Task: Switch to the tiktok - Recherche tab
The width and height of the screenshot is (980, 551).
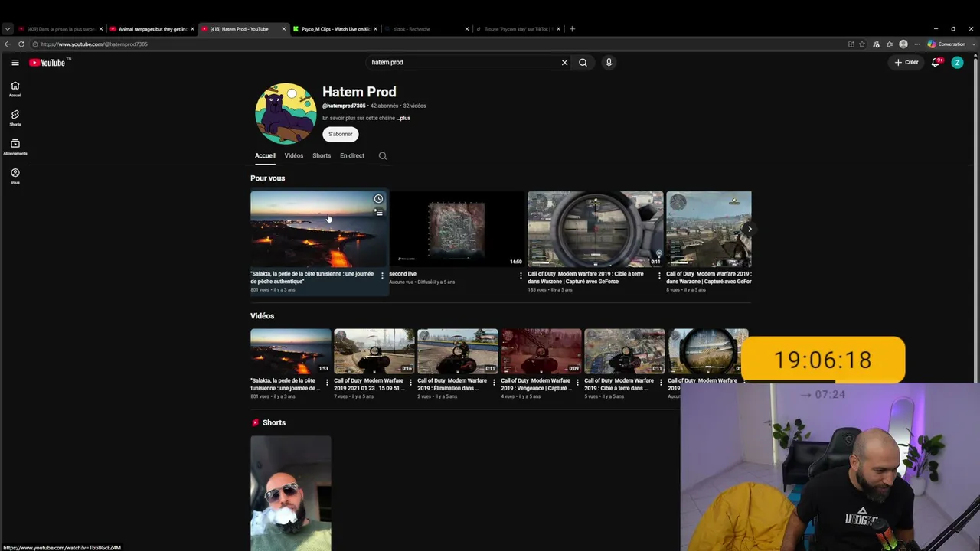Action: [x=426, y=29]
